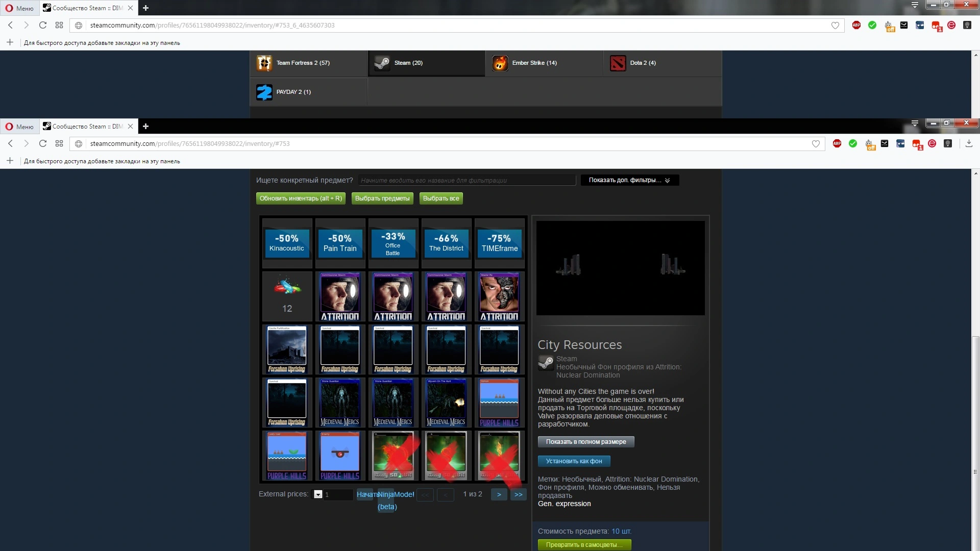Screen dimensions: 980x551
Task: Click 'Превратить в самоцветы...' green button
Action: click(584, 545)
